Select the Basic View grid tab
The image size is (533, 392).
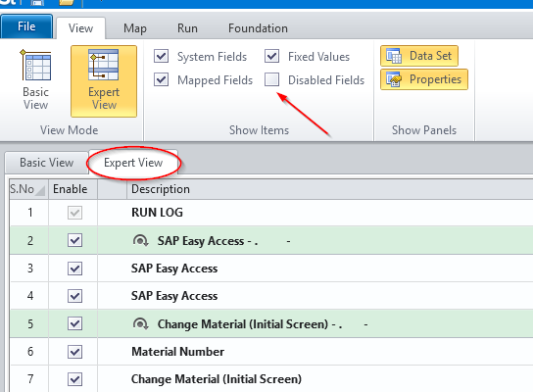coord(47,163)
